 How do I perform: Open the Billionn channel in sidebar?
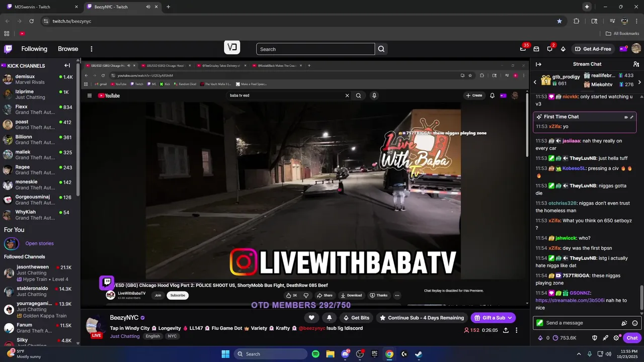(x=38, y=140)
